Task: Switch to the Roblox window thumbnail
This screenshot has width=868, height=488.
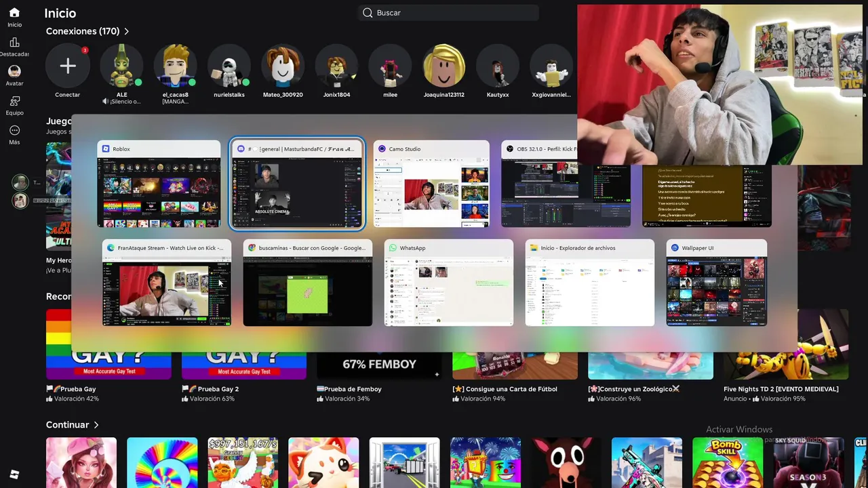Action: tap(159, 184)
